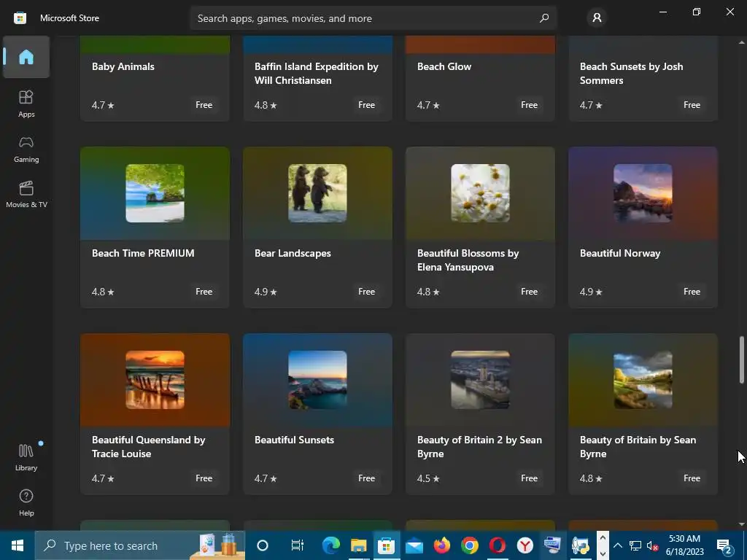Open the notification center icon

[724, 545]
